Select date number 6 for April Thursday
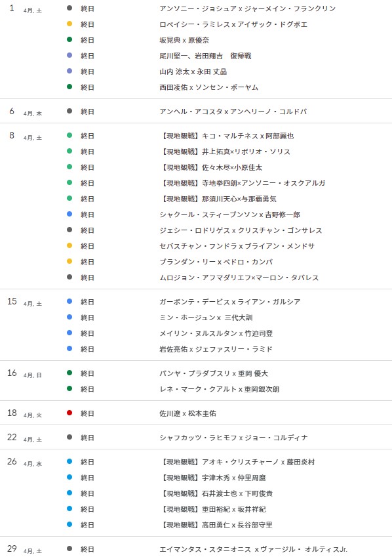 point(12,112)
